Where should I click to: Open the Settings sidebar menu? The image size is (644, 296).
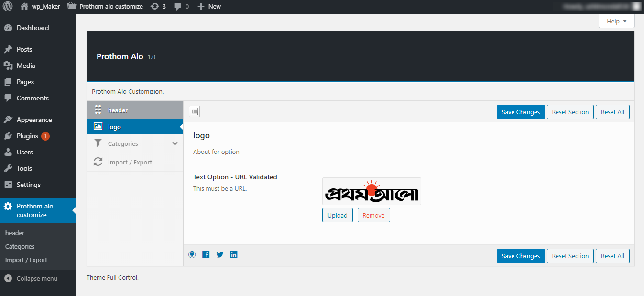(x=38, y=185)
